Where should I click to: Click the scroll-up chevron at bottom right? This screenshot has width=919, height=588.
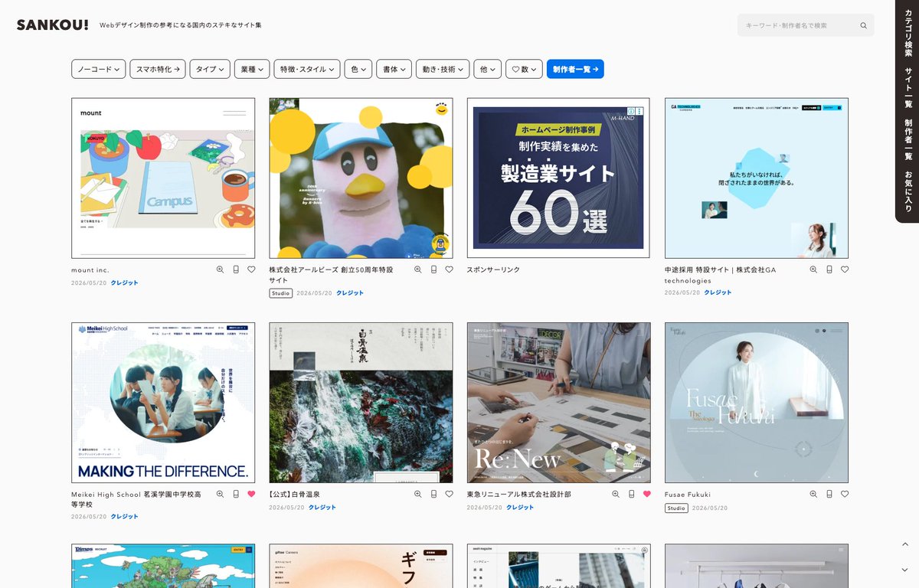tap(904, 544)
